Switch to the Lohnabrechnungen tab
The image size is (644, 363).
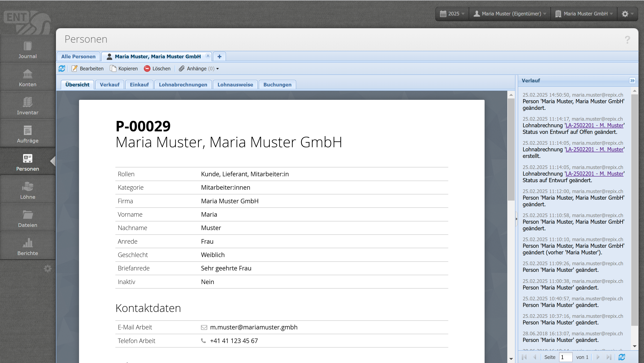[183, 85]
